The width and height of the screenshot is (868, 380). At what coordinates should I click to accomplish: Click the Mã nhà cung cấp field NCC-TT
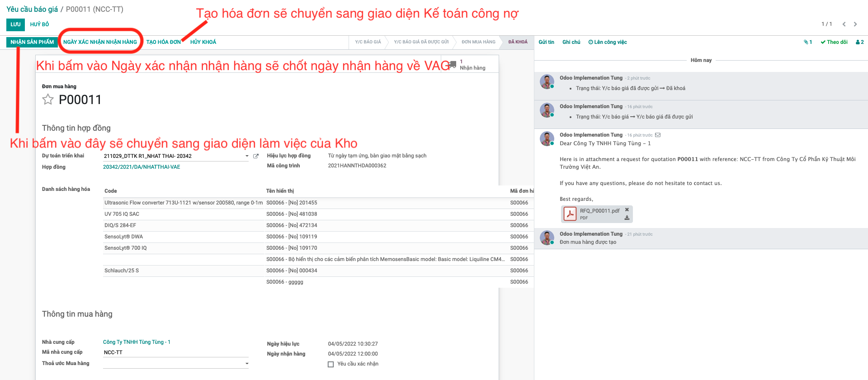click(x=176, y=352)
